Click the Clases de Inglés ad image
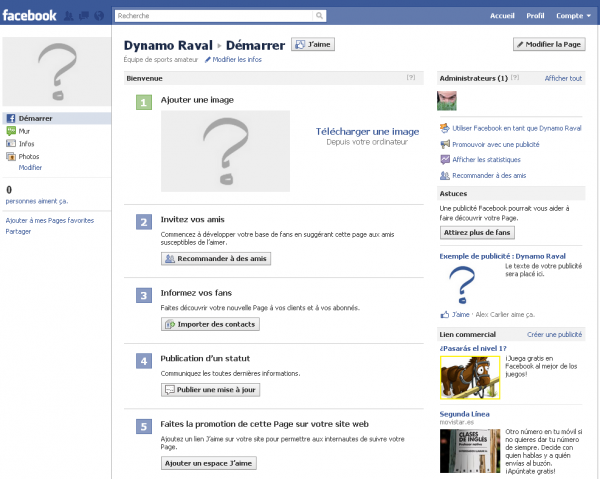Screen dimensions: 600x479 470,451
